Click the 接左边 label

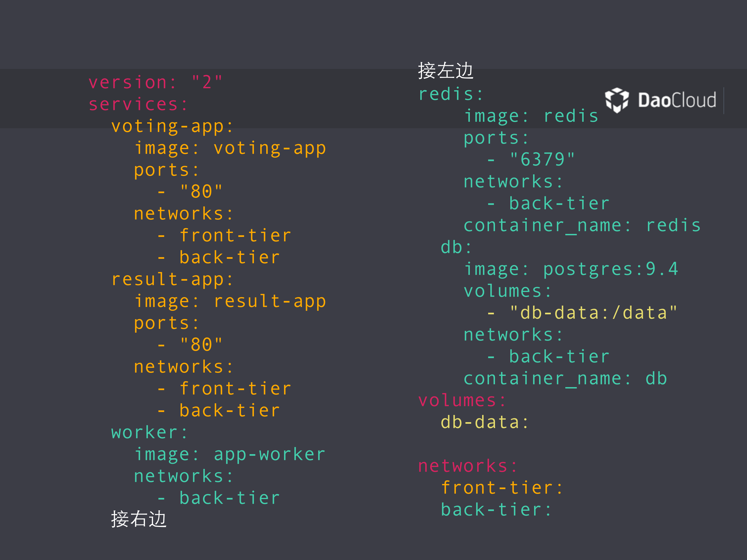(x=446, y=71)
